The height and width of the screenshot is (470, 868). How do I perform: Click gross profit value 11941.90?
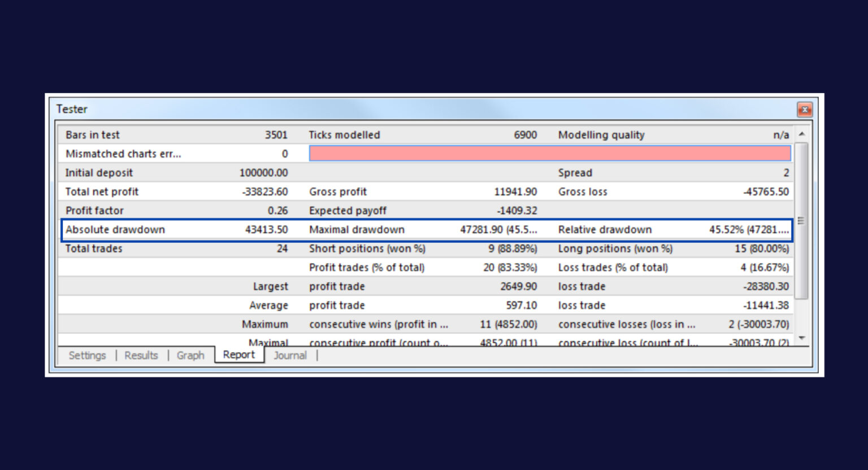pyautogui.click(x=515, y=192)
